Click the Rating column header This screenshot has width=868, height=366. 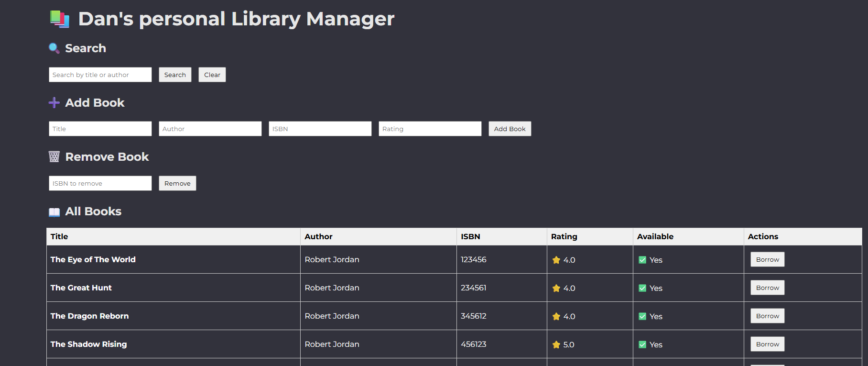[564, 236]
